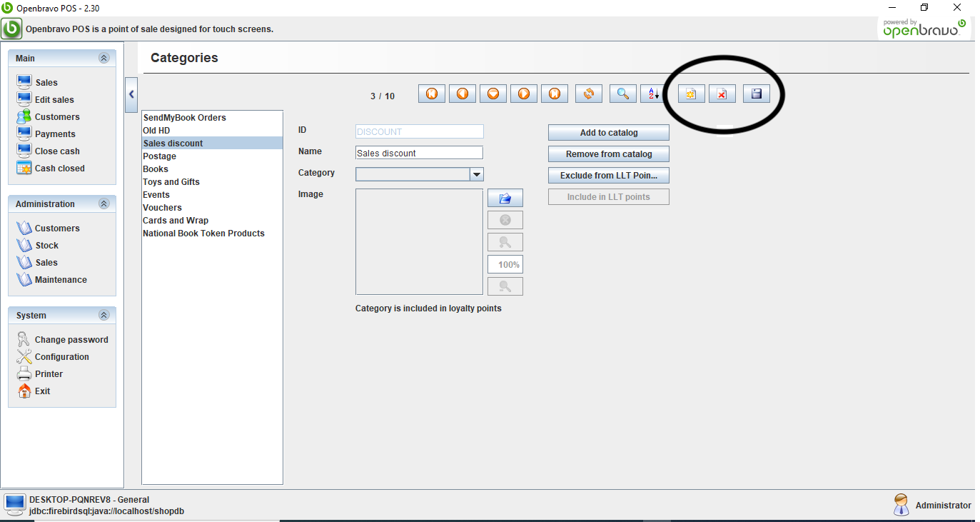Screen dimensions: 980x522
Task: Open Close cash screen
Action: [48, 151]
